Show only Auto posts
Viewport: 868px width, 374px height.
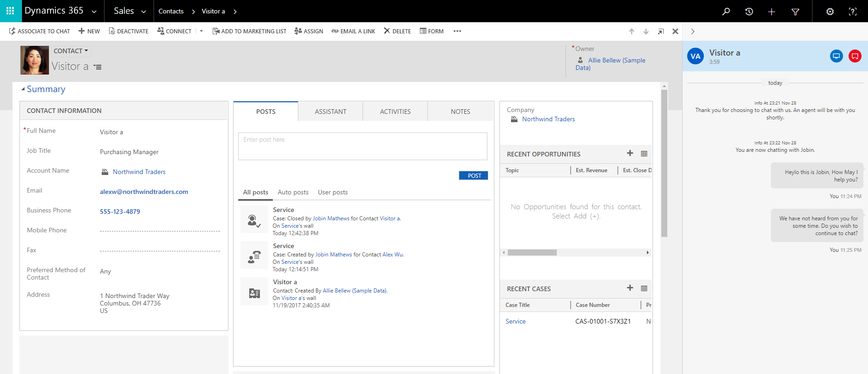pyautogui.click(x=293, y=192)
